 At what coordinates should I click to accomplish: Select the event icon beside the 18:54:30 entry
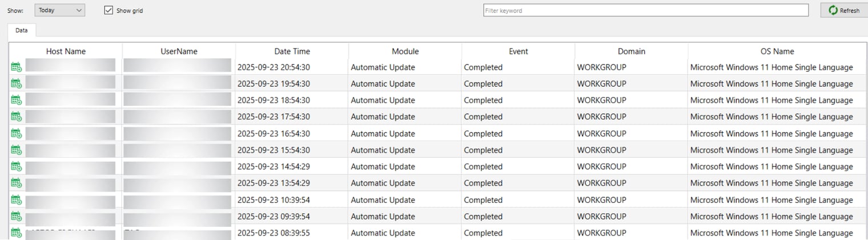click(x=16, y=100)
